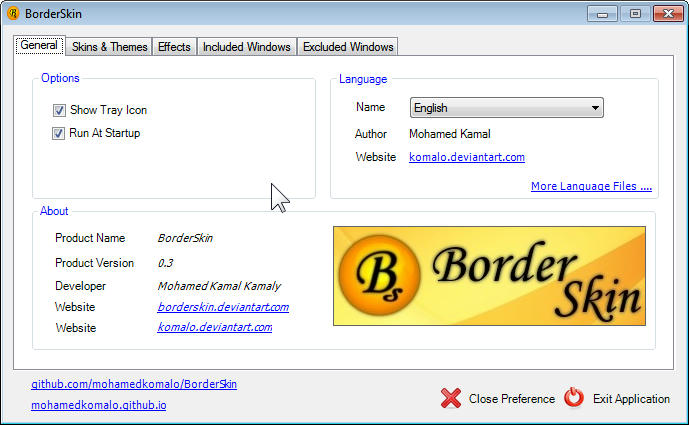This screenshot has height=425, width=689.
Task: Open komalo.deviantart.com link in Language section
Action: click(467, 157)
